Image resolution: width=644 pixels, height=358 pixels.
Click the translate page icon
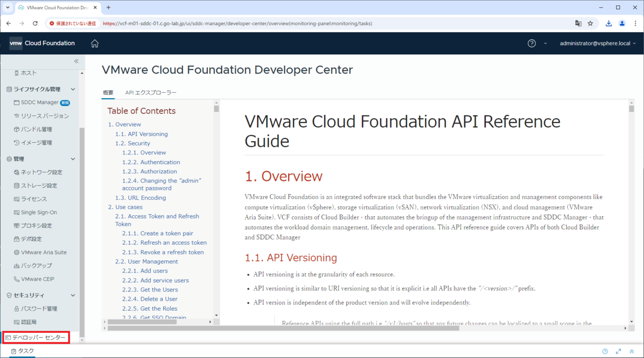[578, 24]
